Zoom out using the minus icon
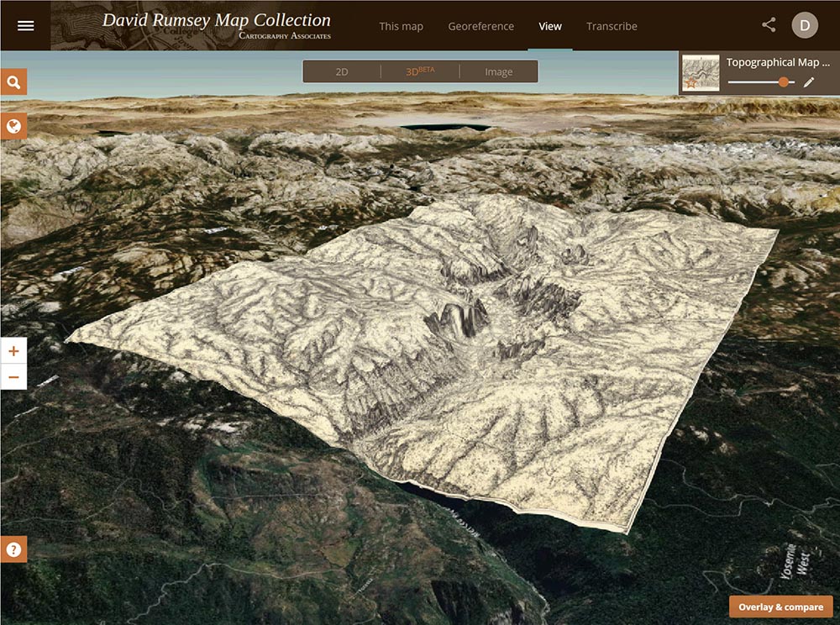 13,378
